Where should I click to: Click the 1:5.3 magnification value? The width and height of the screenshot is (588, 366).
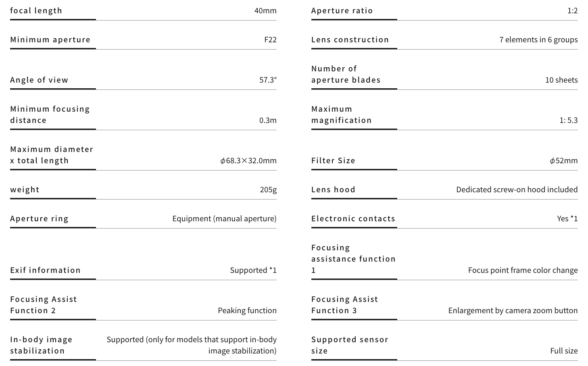coord(569,121)
